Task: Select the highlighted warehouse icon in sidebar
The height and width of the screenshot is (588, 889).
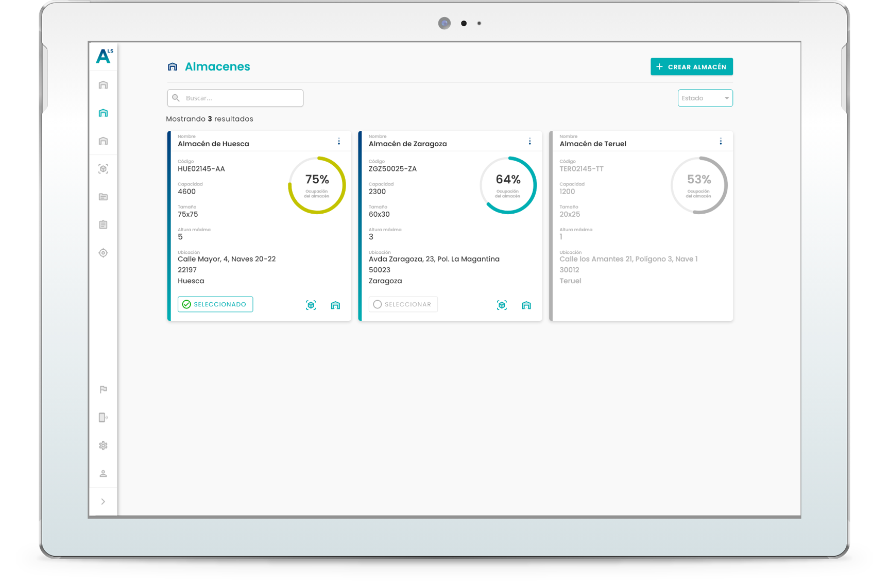Action: click(x=104, y=113)
